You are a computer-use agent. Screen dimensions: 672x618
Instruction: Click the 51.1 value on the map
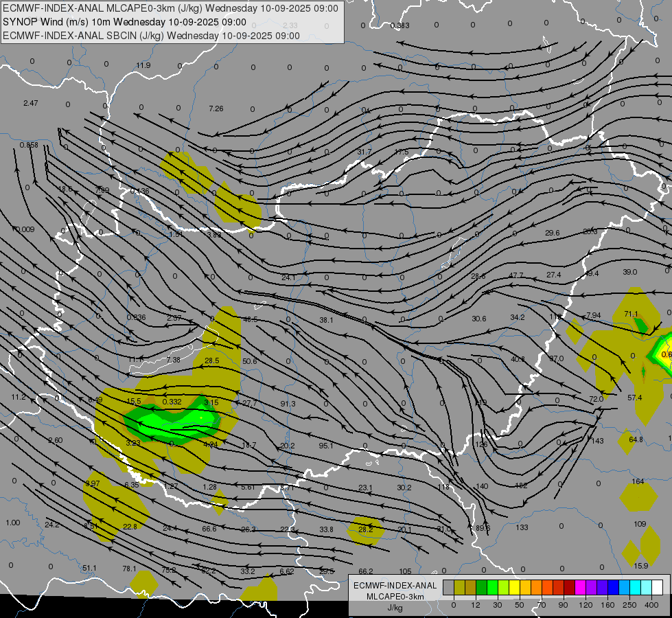click(89, 568)
